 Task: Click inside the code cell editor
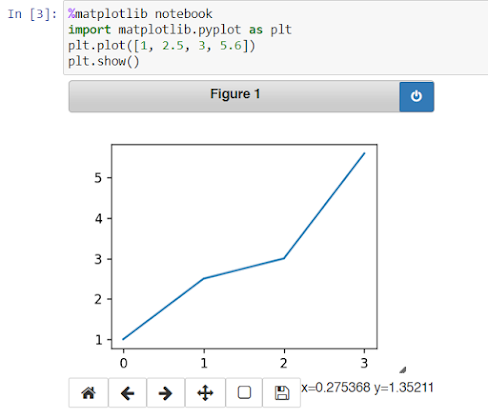[x=276, y=37]
